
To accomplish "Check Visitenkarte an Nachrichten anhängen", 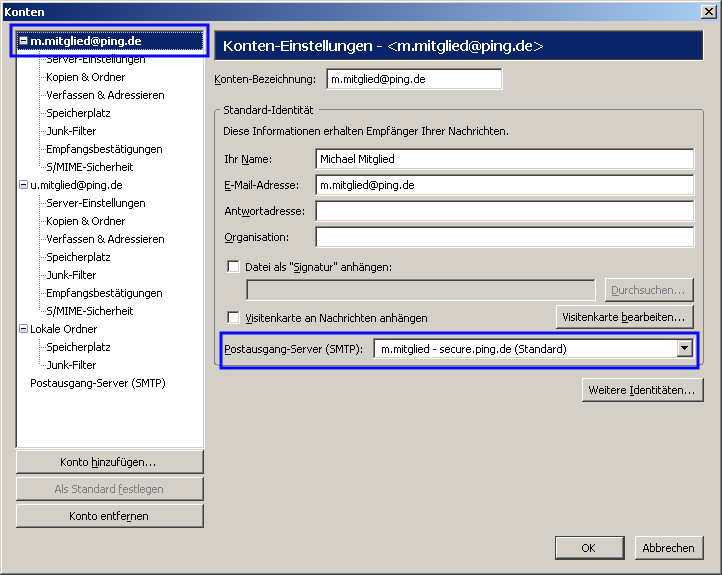I will pos(234,318).
